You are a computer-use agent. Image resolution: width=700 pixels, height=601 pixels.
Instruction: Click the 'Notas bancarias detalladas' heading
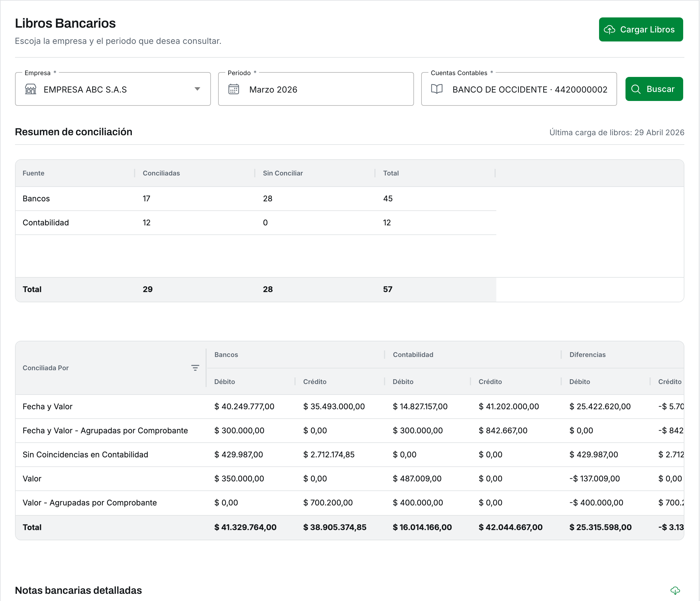click(78, 590)
